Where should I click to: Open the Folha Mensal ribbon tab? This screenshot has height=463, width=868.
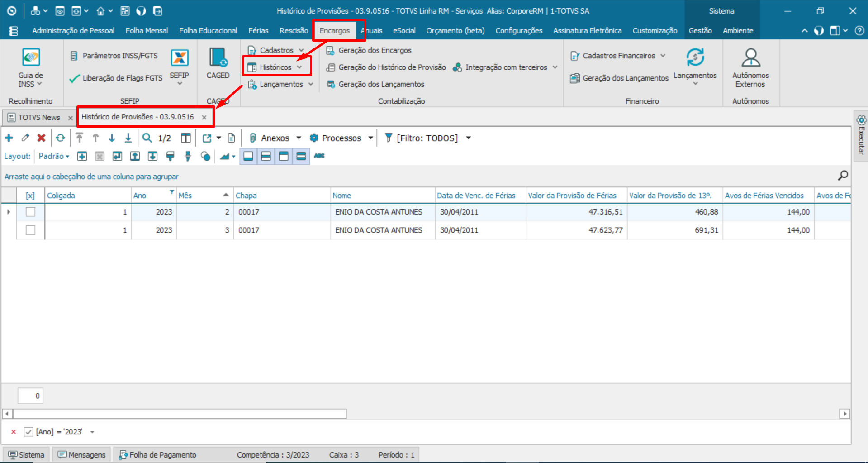click(x=147, y=31)
